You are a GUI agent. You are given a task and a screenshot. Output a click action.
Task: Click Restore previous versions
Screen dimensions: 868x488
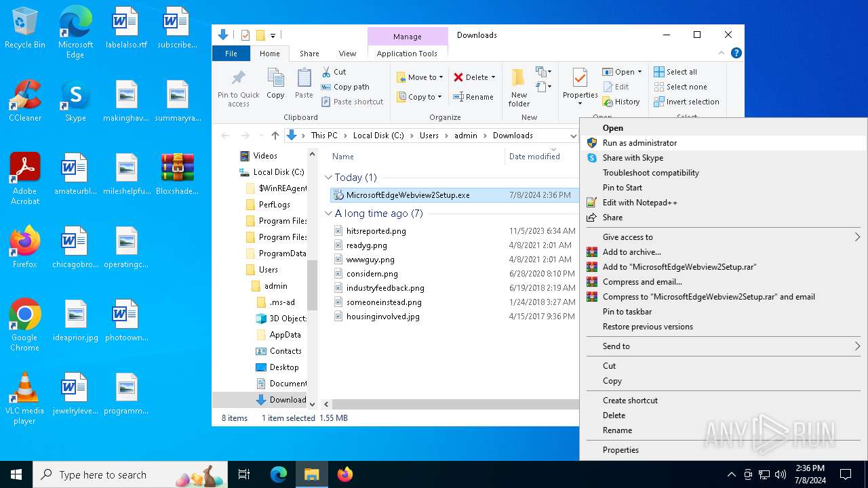point(724,327)
